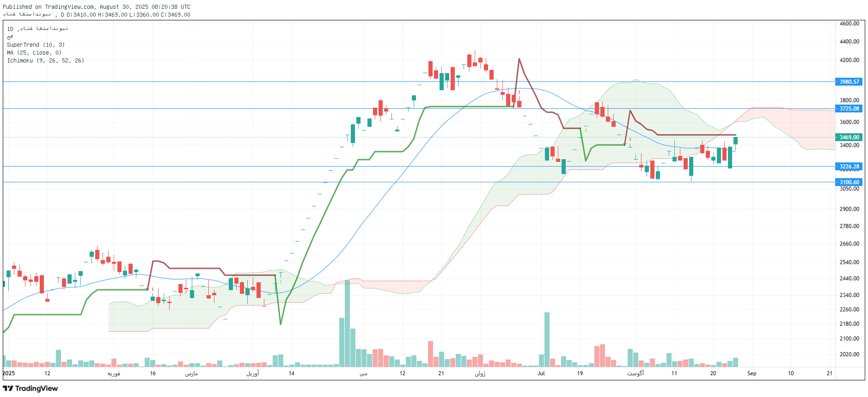Image resolution: width=868 pixels, height=397 pixels.
Task: Click the 3725.08 price level label
Action: click(849, 109)
